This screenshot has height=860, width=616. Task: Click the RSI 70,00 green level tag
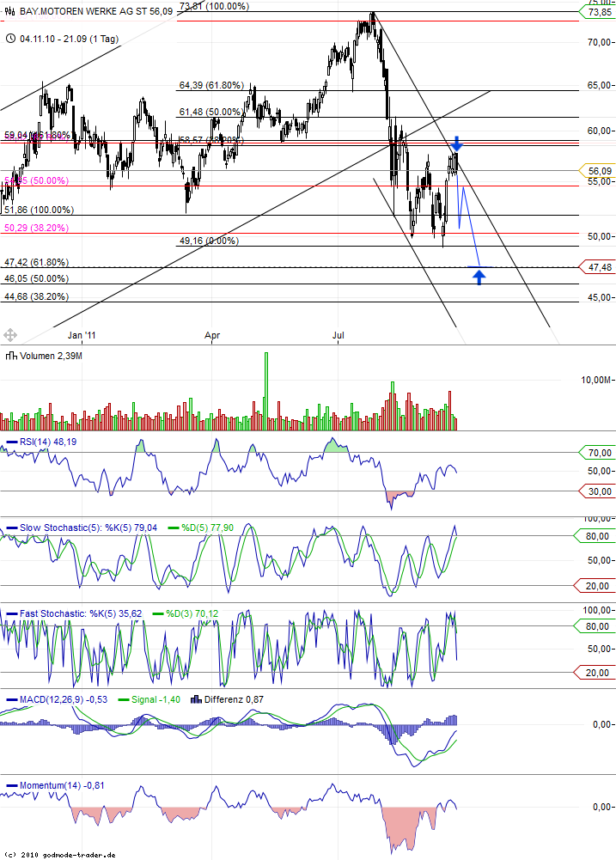597,453
